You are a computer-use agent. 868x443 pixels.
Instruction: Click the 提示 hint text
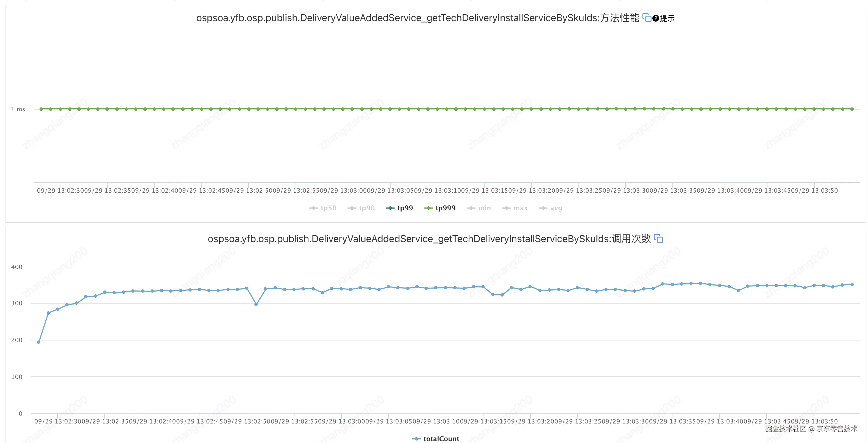click(667, 18)
